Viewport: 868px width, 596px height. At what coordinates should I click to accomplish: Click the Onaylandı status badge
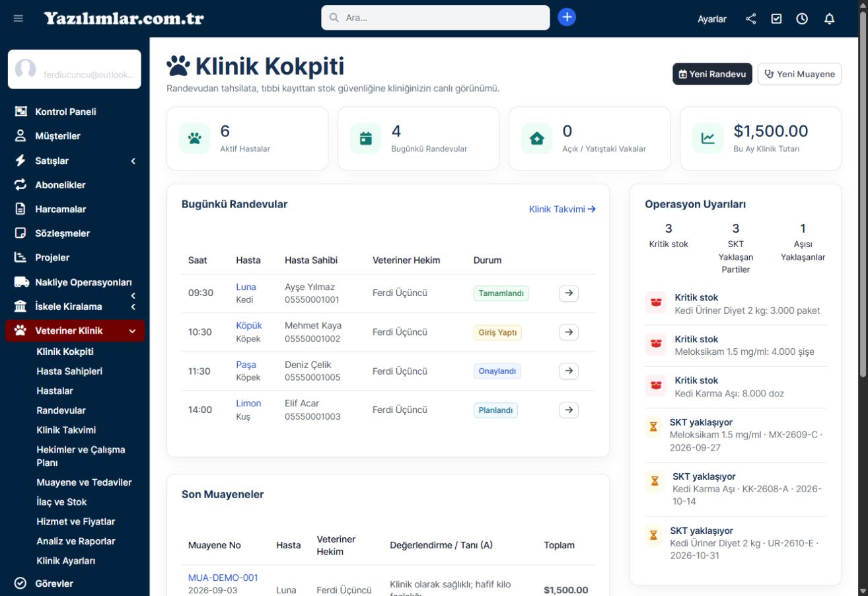click(x=497, y=371)
